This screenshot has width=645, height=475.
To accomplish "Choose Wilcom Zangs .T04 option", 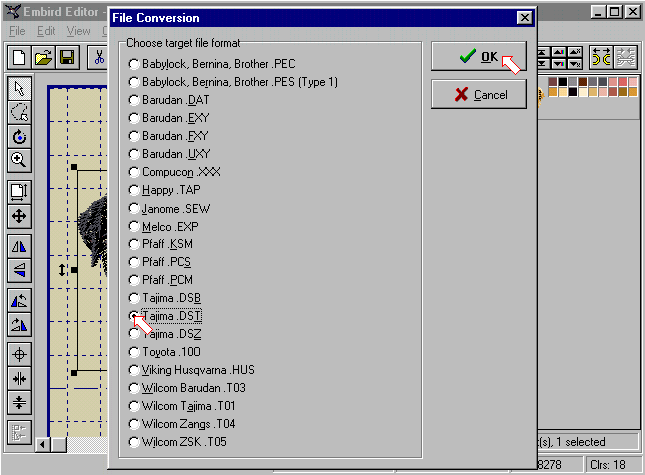I will (182, 424).
